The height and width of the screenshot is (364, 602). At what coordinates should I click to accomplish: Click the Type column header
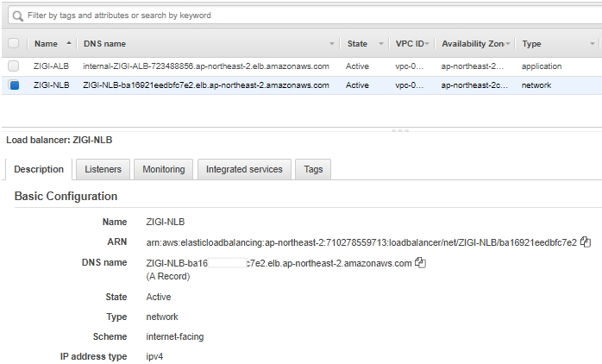pos(531,44)
